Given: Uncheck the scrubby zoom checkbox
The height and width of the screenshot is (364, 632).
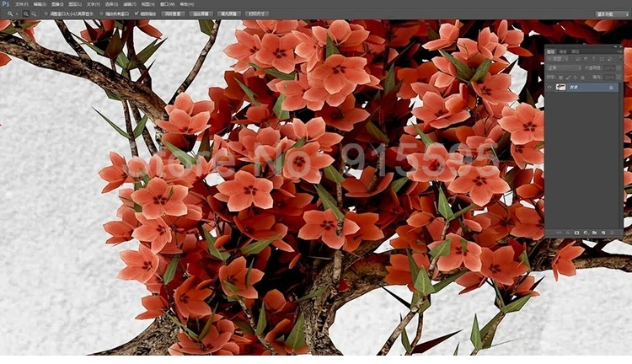Looking at the screenshot, I should [137, 13].
